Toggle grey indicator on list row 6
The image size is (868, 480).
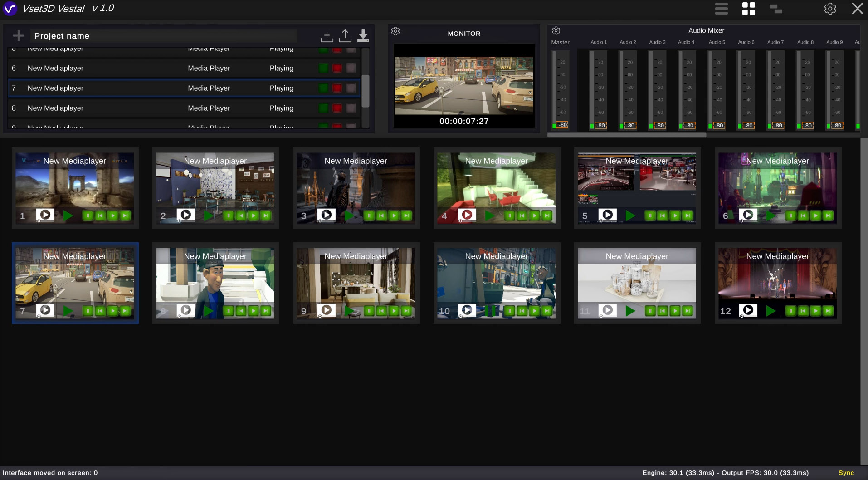[351, 68]
